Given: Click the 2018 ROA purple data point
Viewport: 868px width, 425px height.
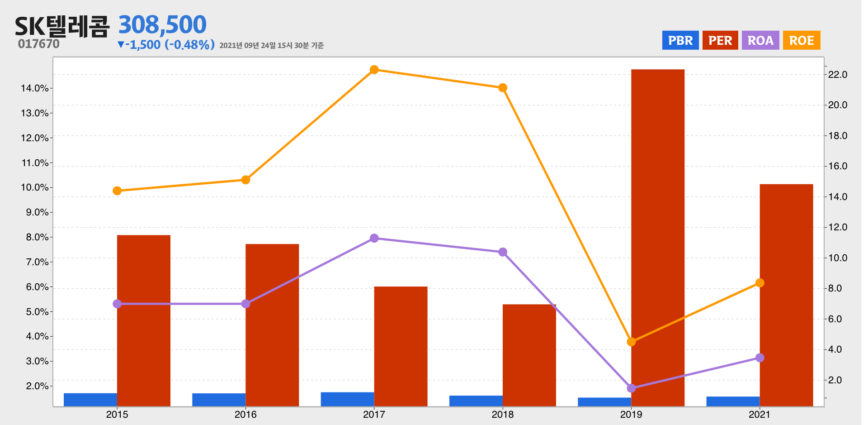Looking at the screenshot, I should [503, 252].
